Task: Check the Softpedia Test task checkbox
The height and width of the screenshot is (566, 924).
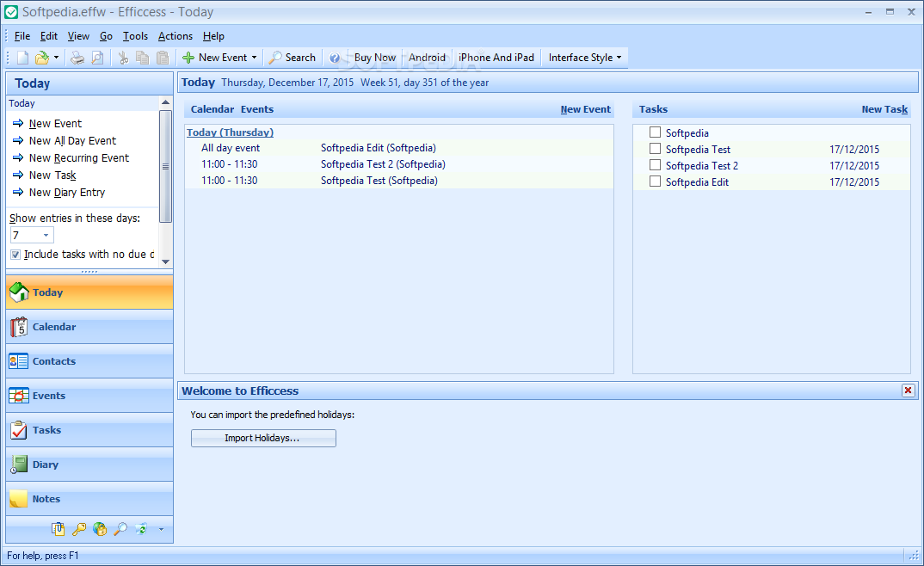Action: tap(655, 149)
